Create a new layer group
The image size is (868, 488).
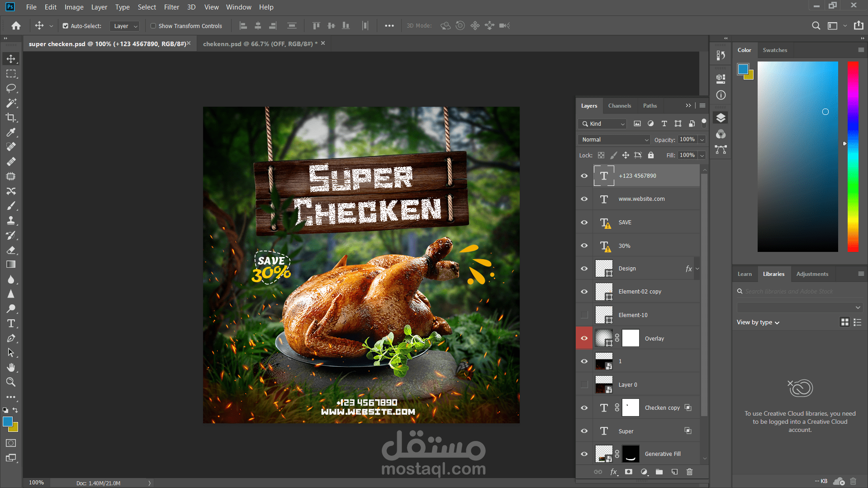(x=659, y=472)
